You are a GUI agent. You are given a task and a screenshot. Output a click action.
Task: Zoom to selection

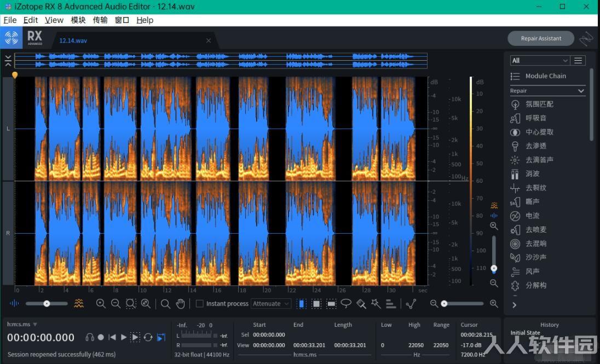point(131,304)
